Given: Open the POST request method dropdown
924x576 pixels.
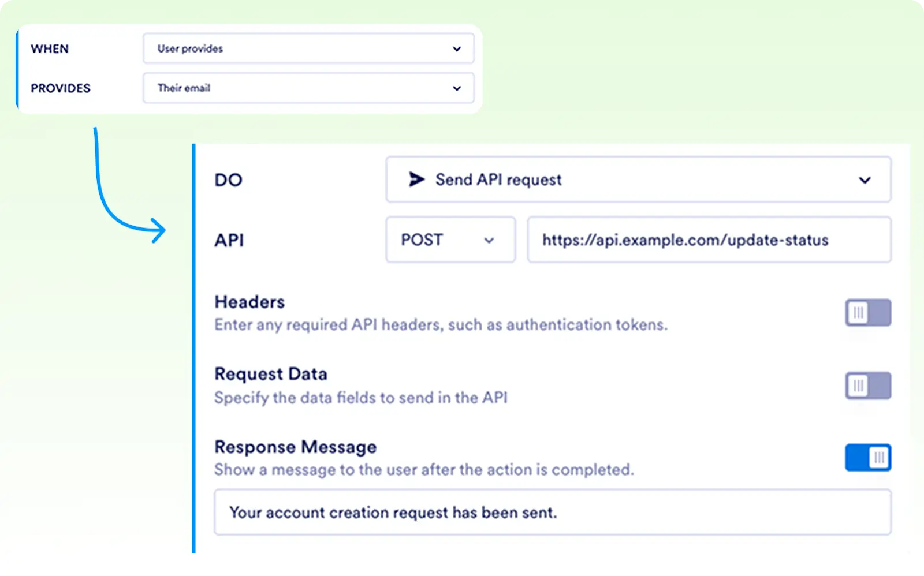Looking at the screenshot, I should click(450, 240).
